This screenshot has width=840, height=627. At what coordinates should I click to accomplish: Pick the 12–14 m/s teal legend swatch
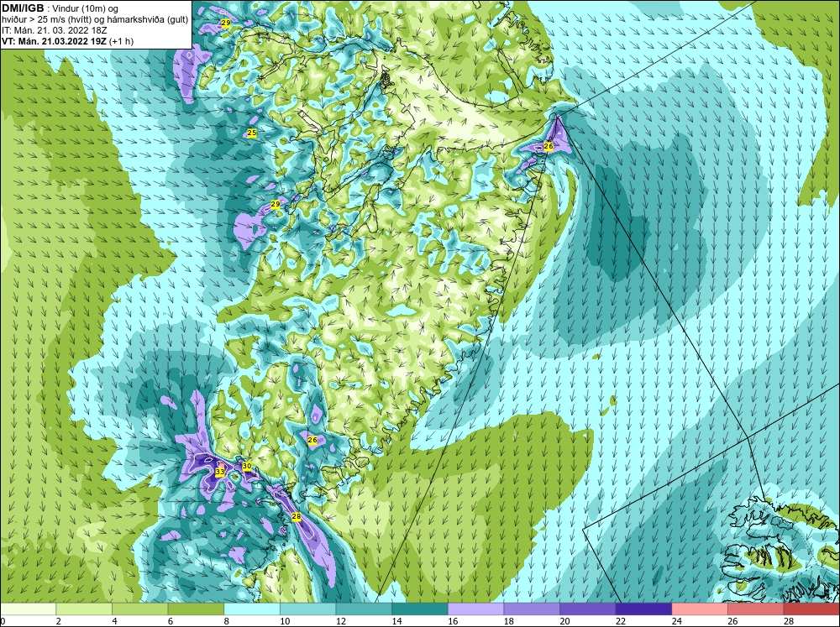click(364, 609)
